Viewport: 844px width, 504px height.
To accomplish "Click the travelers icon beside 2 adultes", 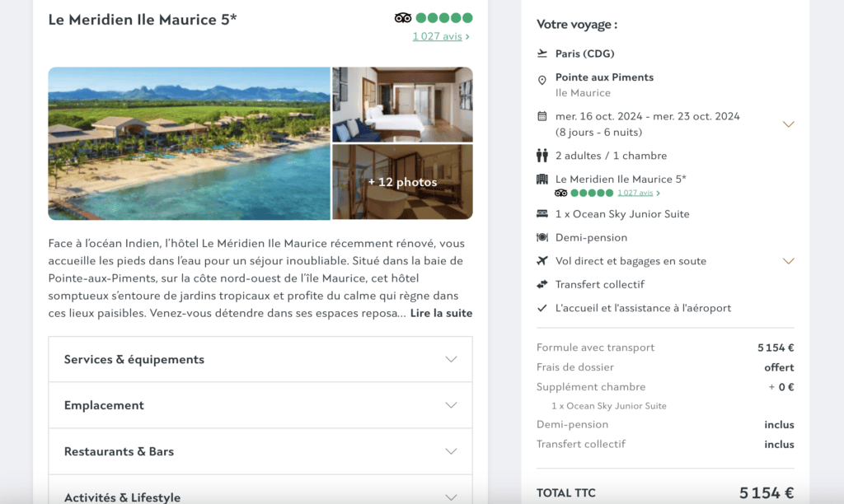I will [x=542, y=155].
